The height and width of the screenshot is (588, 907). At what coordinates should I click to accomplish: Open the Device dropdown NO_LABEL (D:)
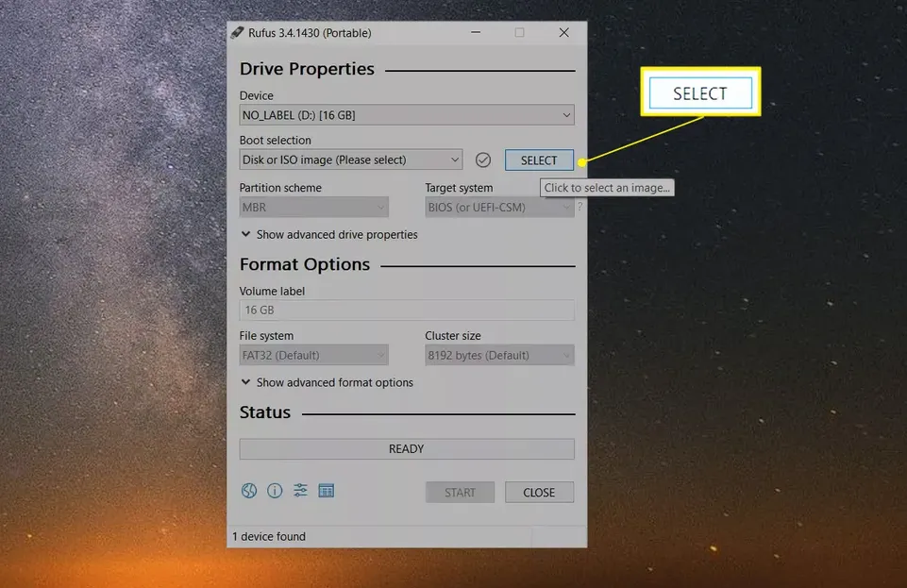click(x=407, y=115)
